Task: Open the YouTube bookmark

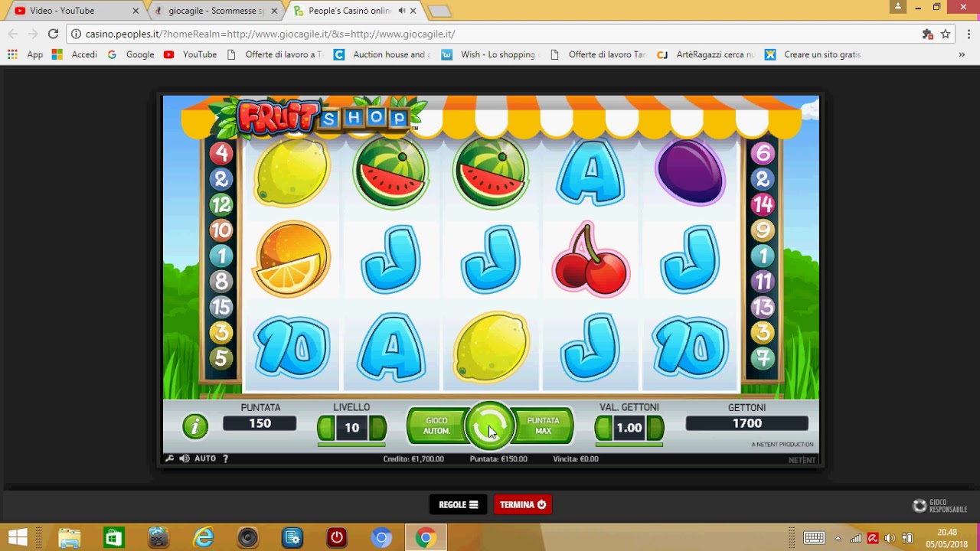Action: point(190,54)
